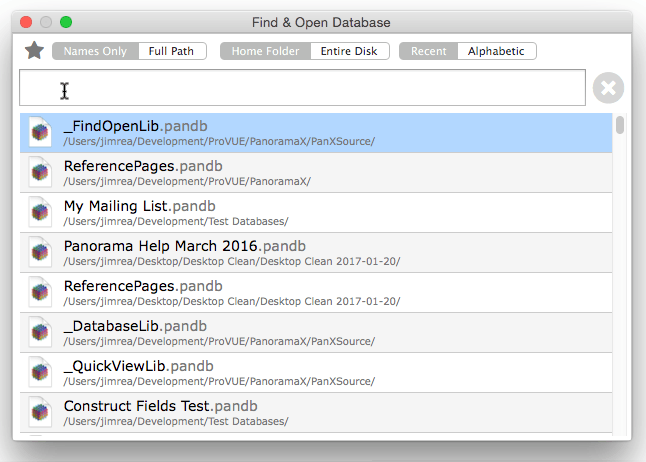Click the Panorama Help March 2016 file icon
The width and height of the screenshot is (646, 462).
click(x=40, y=252)
